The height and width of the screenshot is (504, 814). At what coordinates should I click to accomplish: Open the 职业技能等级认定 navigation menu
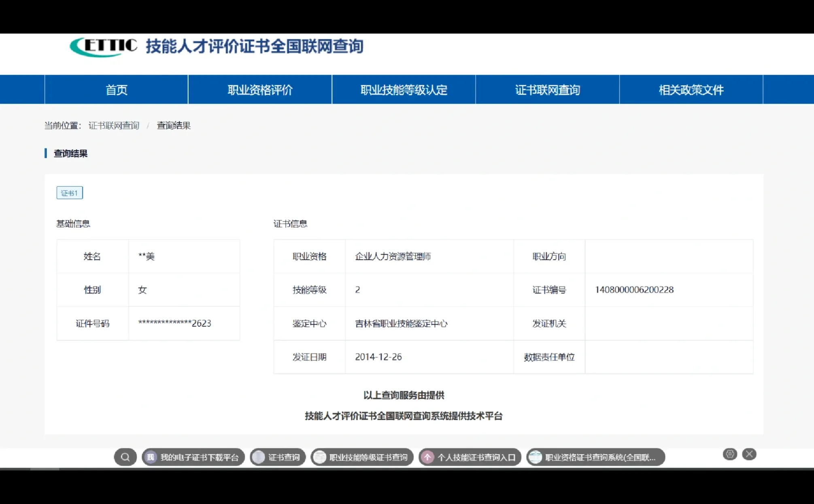404,89
